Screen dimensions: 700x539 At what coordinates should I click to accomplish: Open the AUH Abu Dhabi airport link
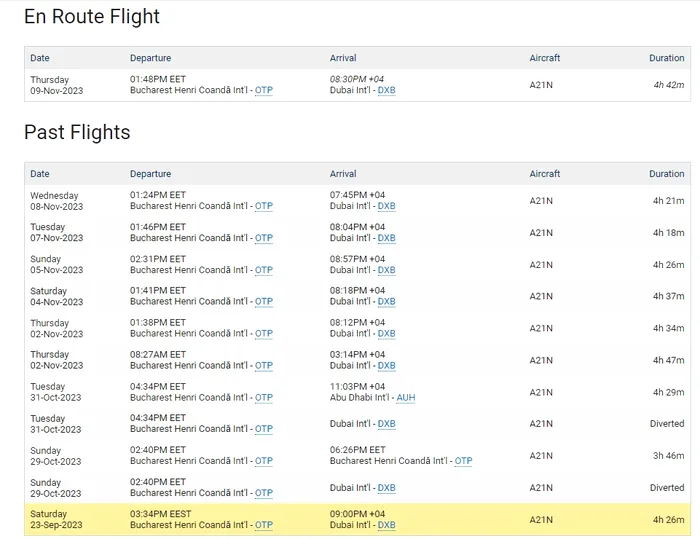pyautogui.click(x=405, y=397)
